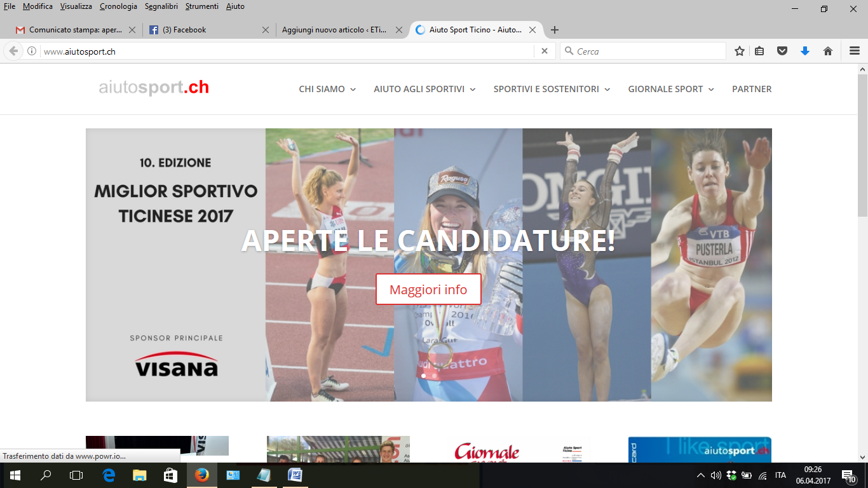Expand the CHI SIAMO dropdown menu

(327, 89)
